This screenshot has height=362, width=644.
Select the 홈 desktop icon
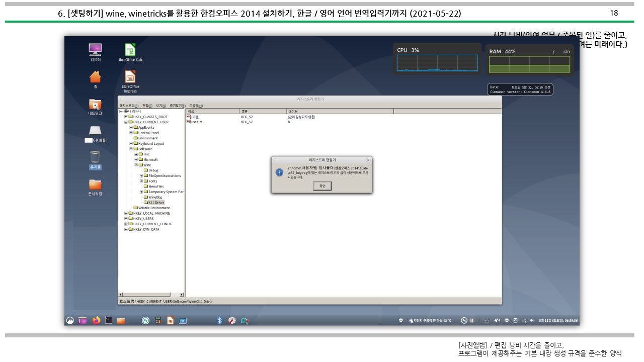click(95, 79)
